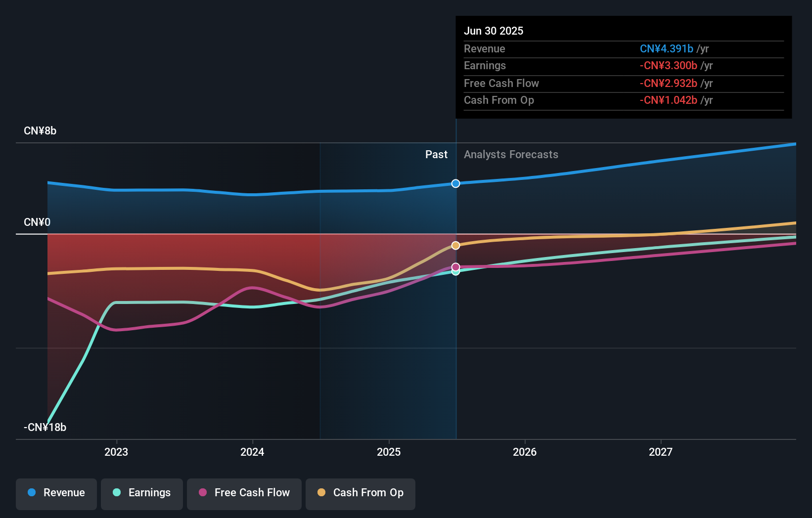The image size is (812, 518).
Task: Click the 2026 axis label
Action: (525, 452)
